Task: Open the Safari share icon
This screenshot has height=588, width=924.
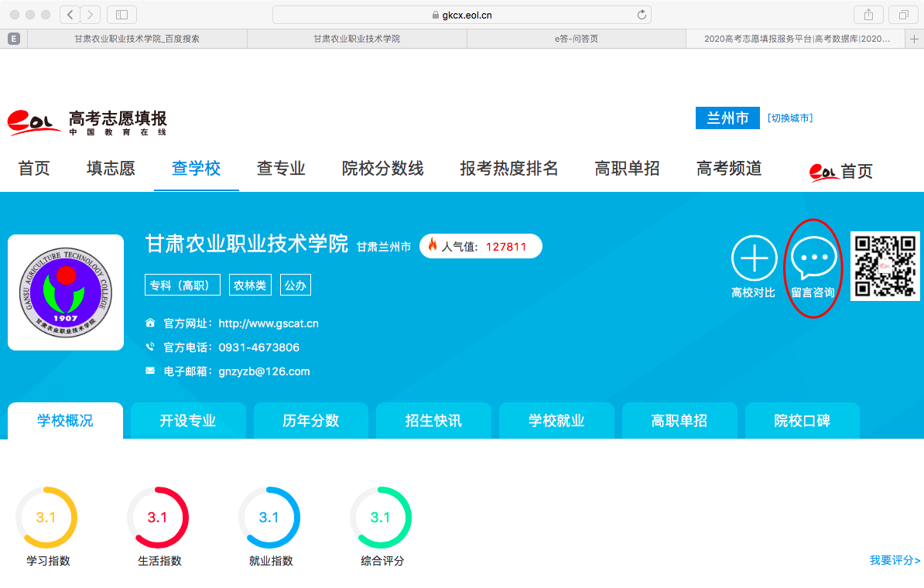Action: 868,15
